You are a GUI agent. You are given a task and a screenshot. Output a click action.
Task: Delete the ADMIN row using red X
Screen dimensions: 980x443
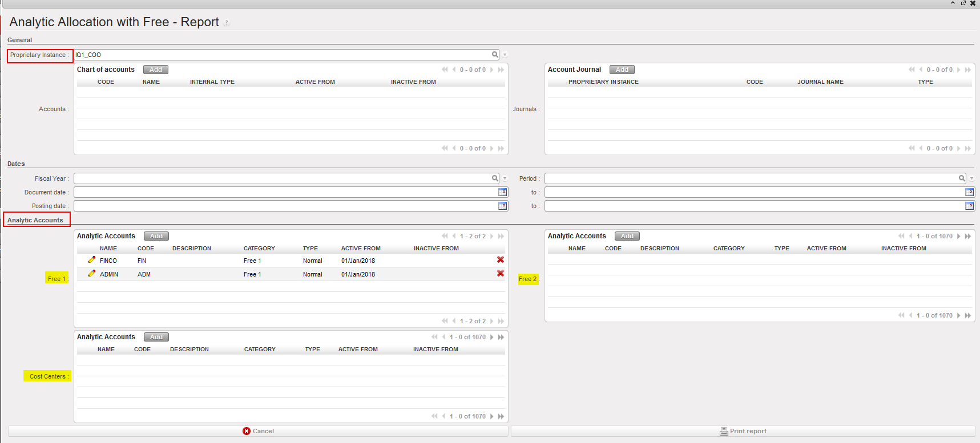[501, 274]
